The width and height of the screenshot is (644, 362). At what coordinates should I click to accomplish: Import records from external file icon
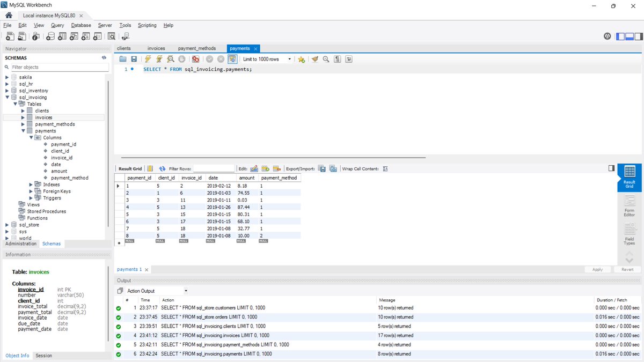click(x=333, y=168)
